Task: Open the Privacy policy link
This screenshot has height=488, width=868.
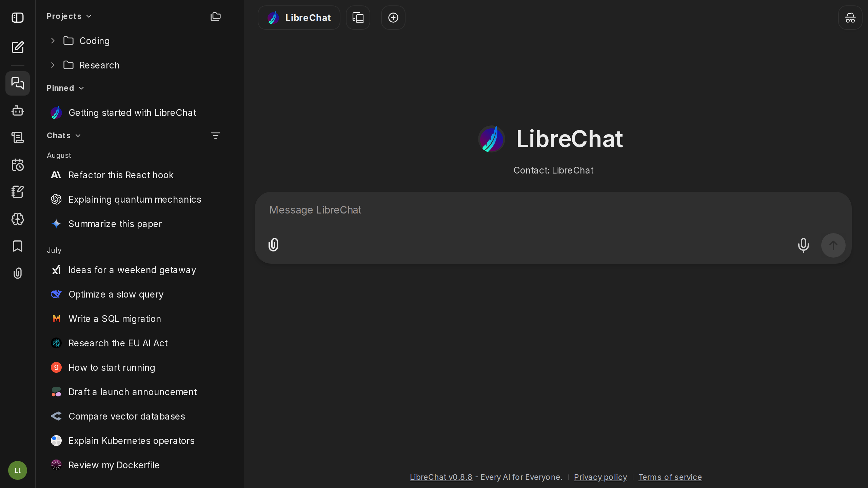Action: point(600,477)
